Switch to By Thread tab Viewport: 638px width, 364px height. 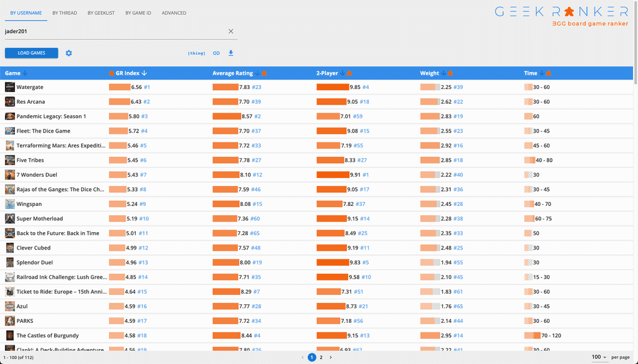pyautogui.click(x=65, y=13)
